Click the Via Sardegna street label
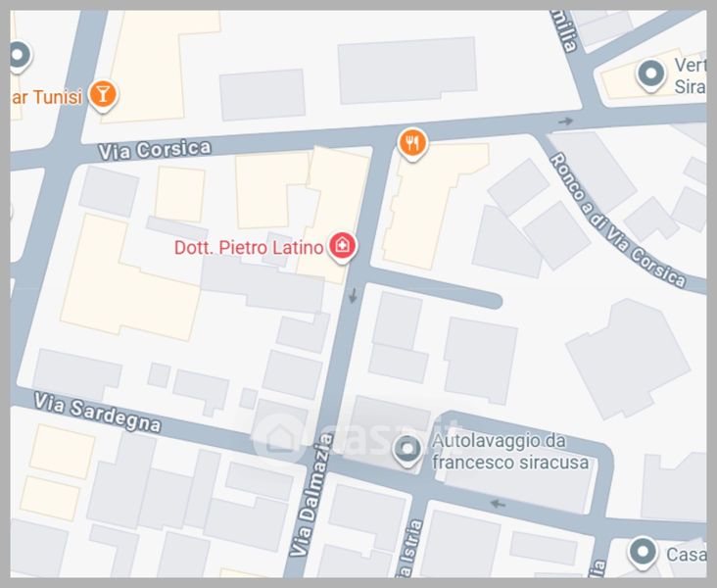717x588 pixels. (97, 414)
